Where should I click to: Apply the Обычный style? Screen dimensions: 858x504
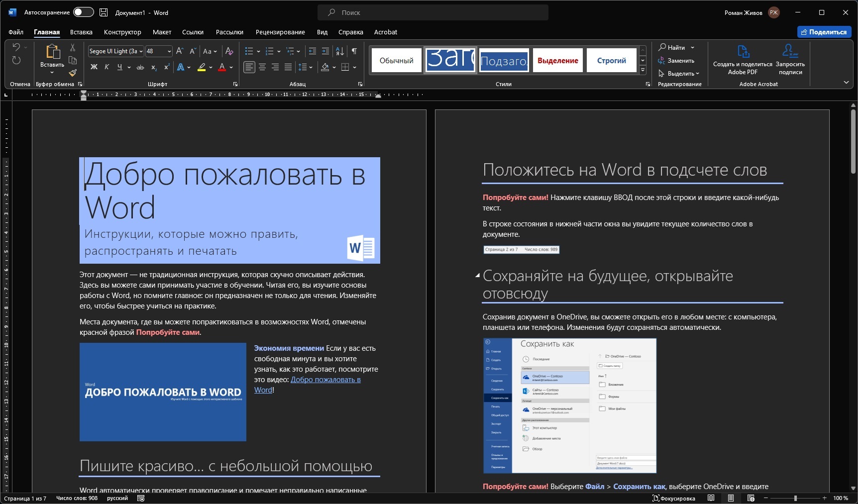coord(397,60)
